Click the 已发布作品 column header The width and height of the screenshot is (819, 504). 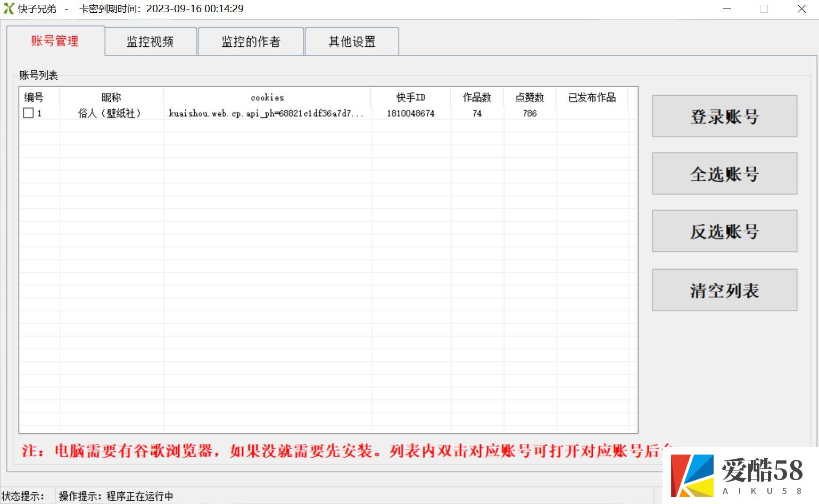coord(592,97)
